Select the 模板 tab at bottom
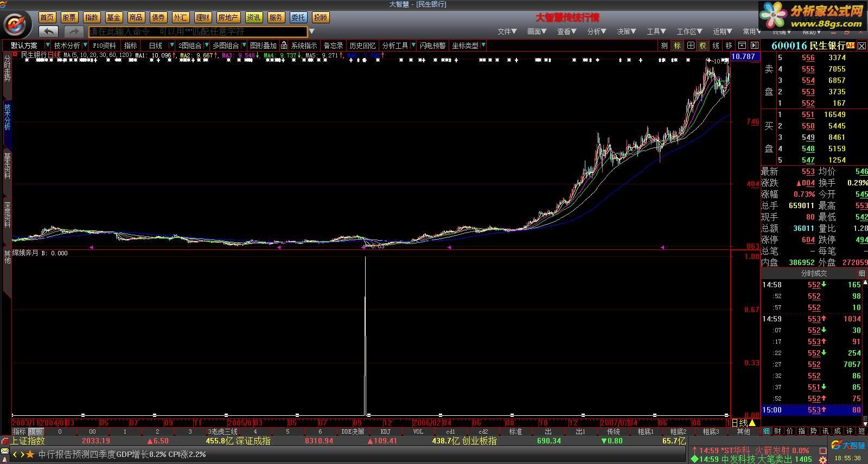 [x=36, y=432]
